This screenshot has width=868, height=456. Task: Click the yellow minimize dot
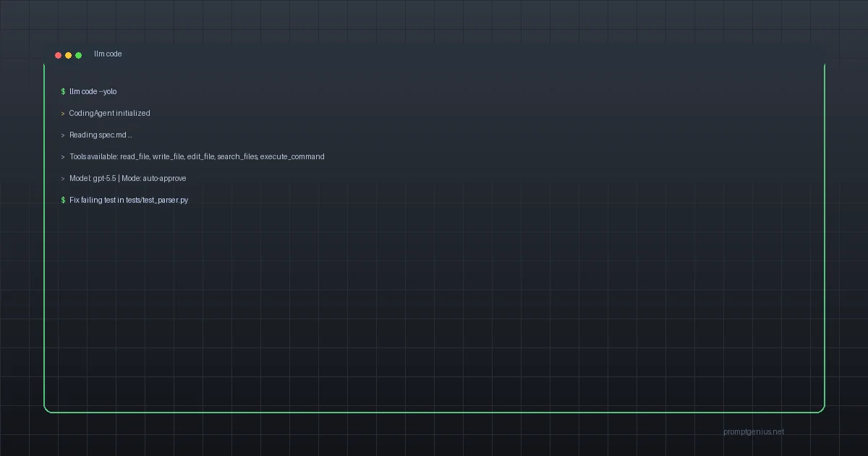coord(69,55)
